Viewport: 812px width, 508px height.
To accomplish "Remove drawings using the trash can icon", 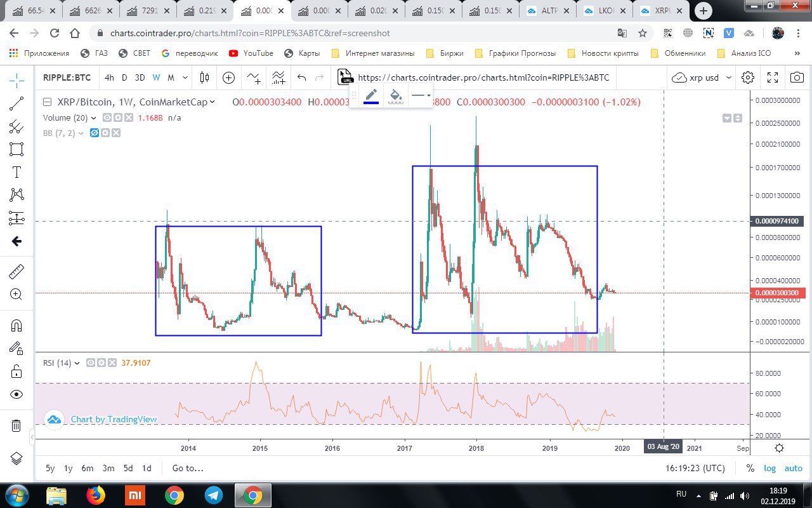I will pos(16,425).
